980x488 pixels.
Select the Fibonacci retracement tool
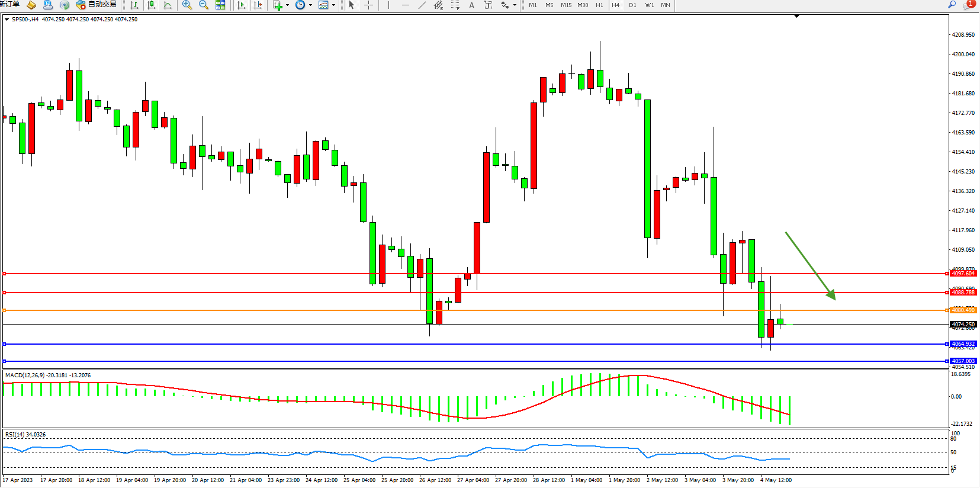455,5
